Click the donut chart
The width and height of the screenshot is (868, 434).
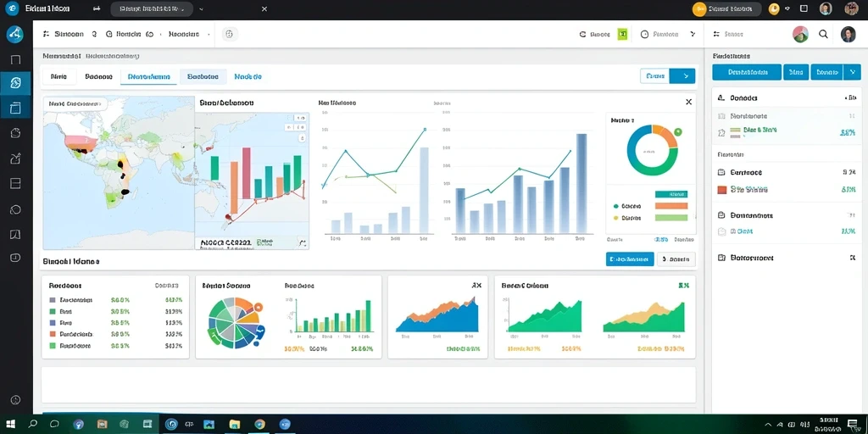[652, 149]
